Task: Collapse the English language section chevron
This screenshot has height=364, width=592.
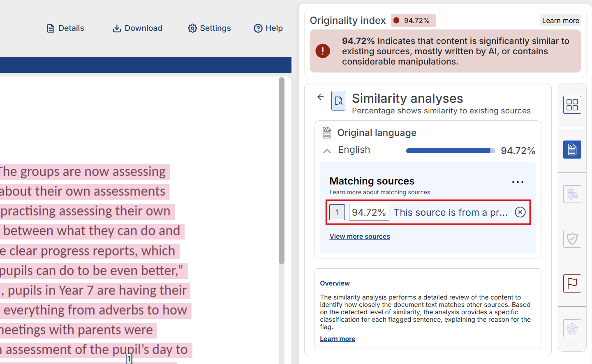Action: (x=326, y=151)
